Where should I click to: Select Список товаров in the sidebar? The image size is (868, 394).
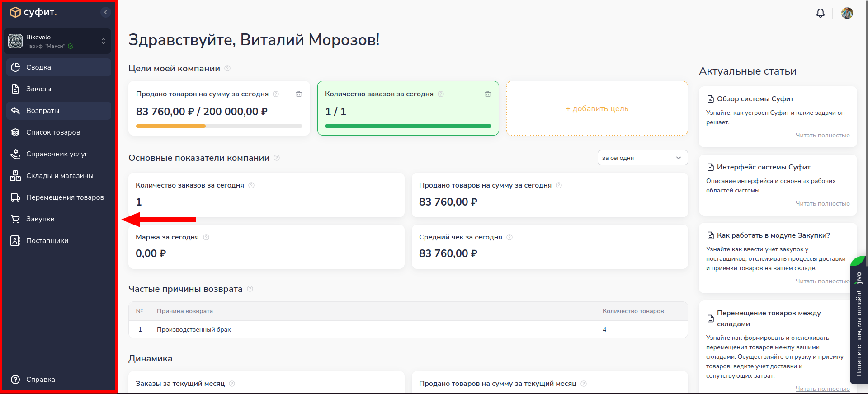pos(59,132)
